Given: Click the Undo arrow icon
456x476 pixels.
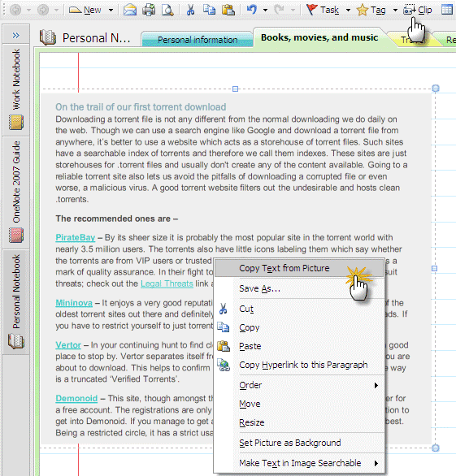Looking at the screenshot, I should point(251,10).
